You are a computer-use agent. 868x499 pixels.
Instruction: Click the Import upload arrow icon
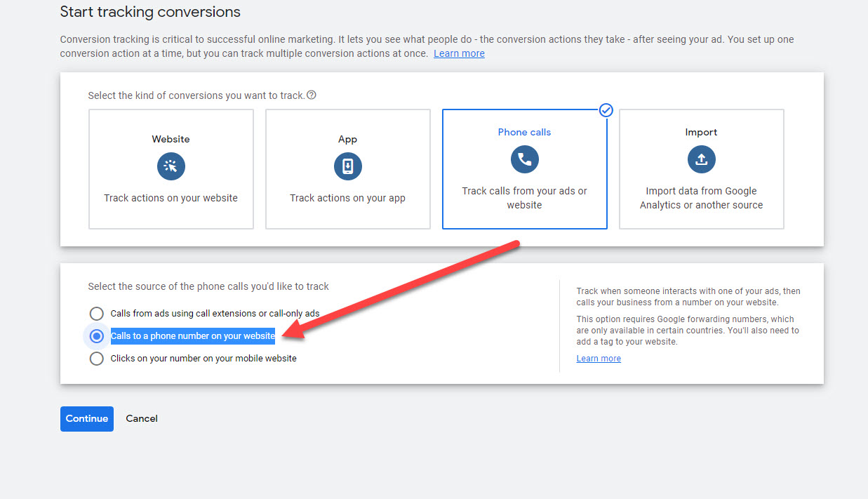(701, 159)
